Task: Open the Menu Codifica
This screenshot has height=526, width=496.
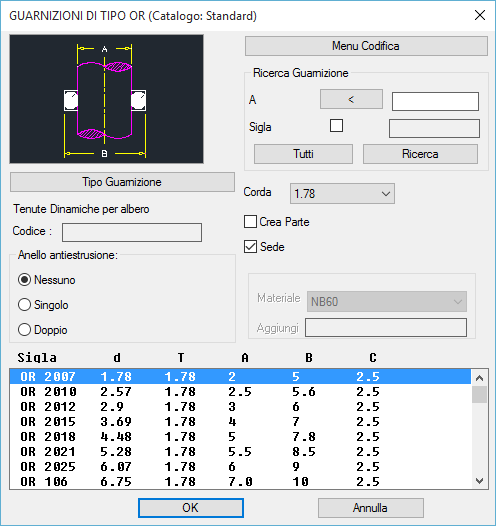Action: [366, 46]
